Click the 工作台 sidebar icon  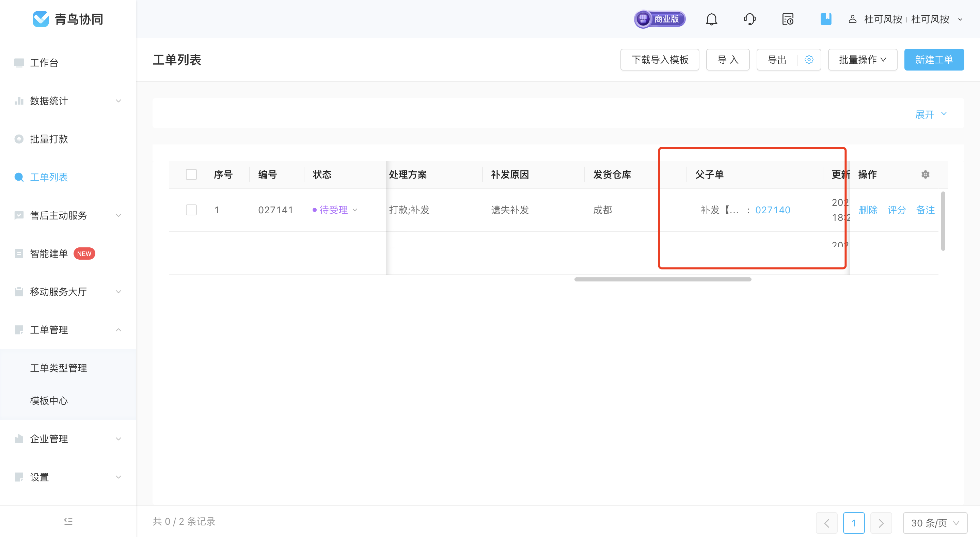point(19,62)
